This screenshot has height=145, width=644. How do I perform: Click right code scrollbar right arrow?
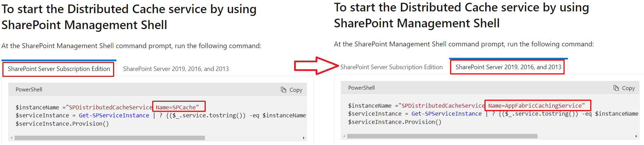click(x=636, y=136)
